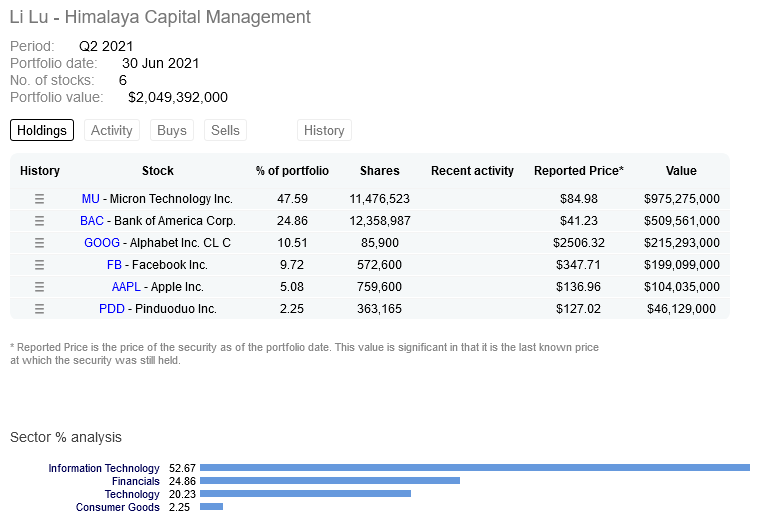Open the PDD ticker link
Screen dimensions: 757x526
click(112, 309)
